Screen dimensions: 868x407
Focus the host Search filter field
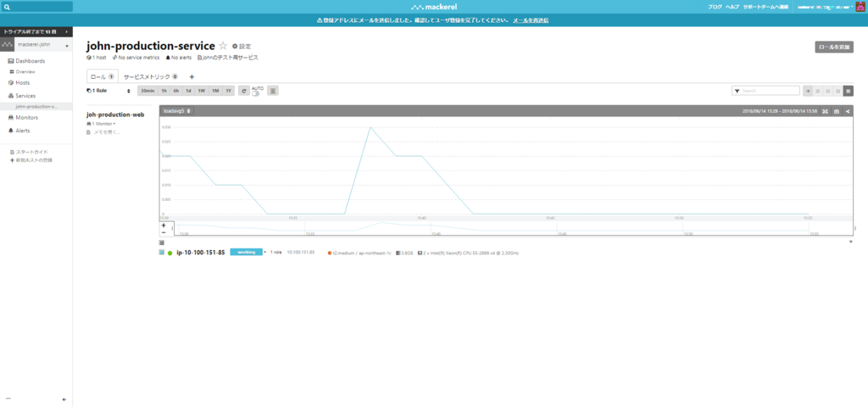pyautogui.click(x=765, y=90)
